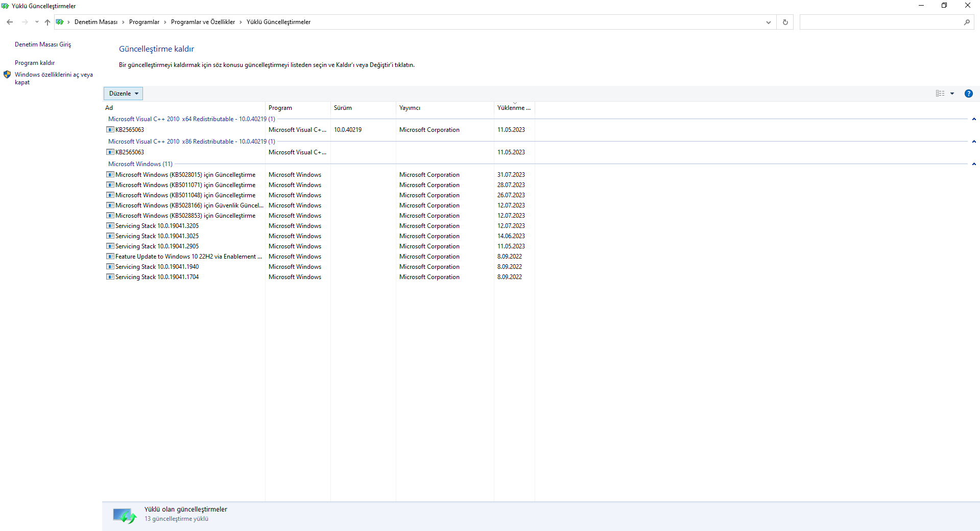Select Microsoft Windows (KB5028166) için Güvenlik update

(189, 205)
